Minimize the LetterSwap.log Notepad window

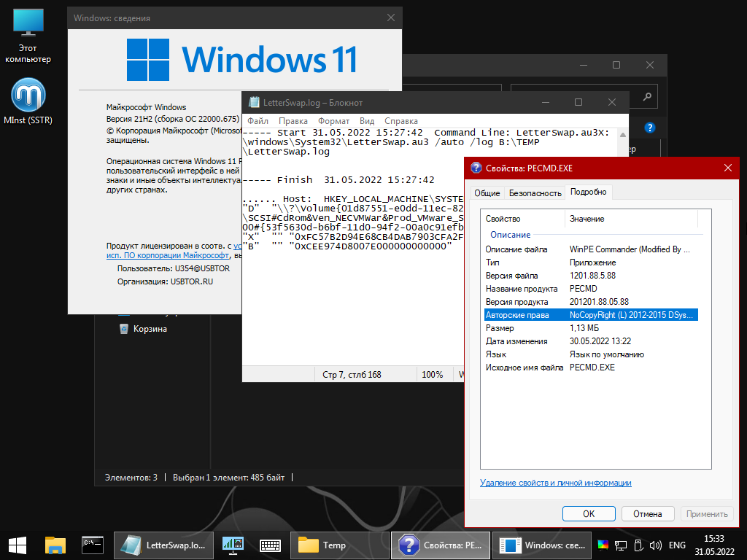[546, 102]
